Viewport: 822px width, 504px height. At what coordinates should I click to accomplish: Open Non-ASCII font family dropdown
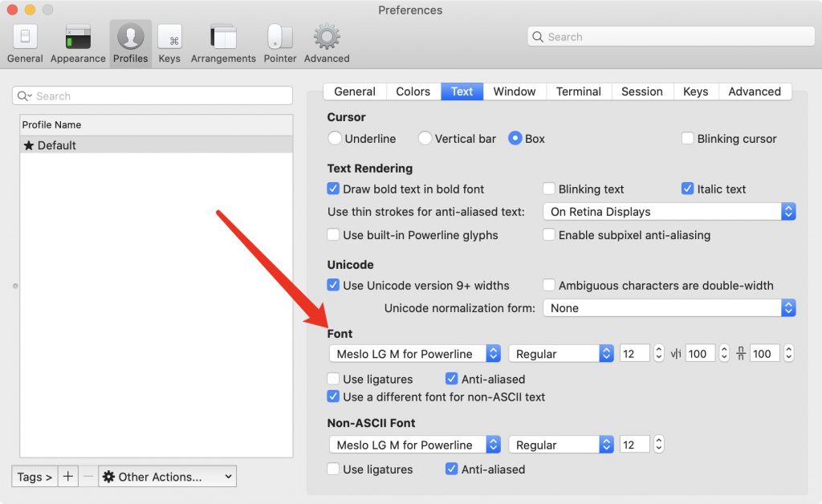(415, 445)
